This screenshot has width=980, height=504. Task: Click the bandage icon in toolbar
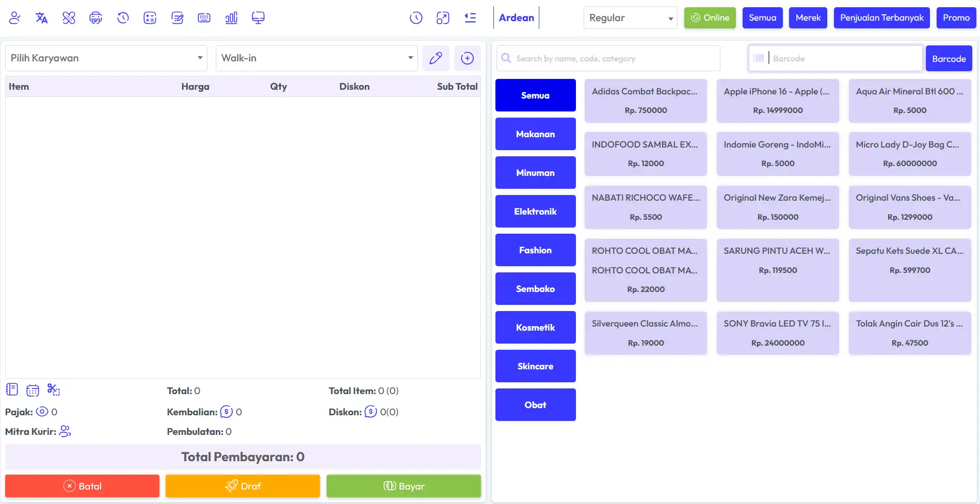click(x=69, y=18)
